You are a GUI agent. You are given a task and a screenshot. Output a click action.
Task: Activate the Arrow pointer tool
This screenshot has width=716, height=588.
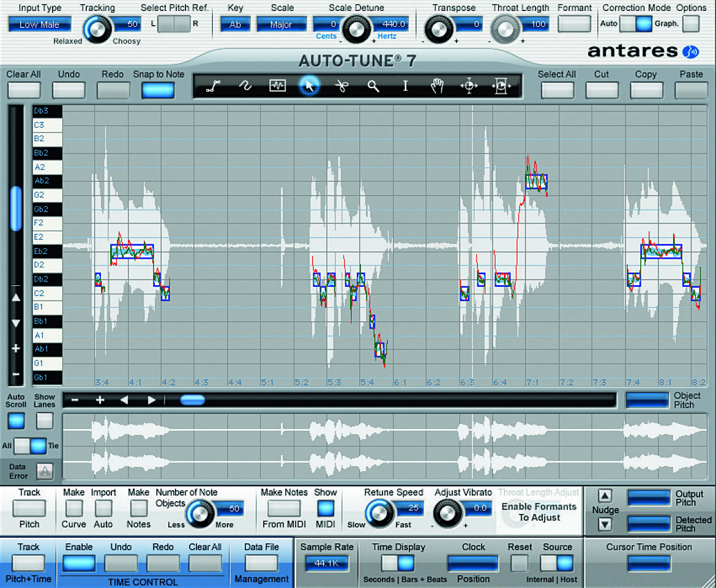coord(309,86)
